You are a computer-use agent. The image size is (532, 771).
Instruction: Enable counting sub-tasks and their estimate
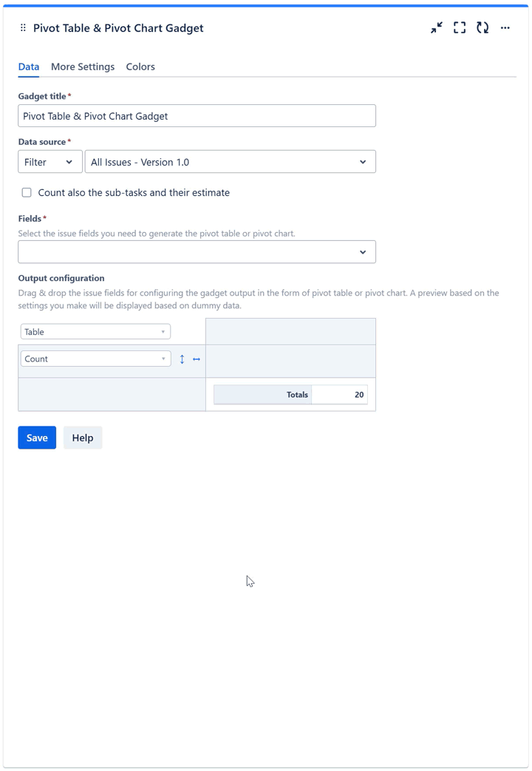[x=27, y=193]
